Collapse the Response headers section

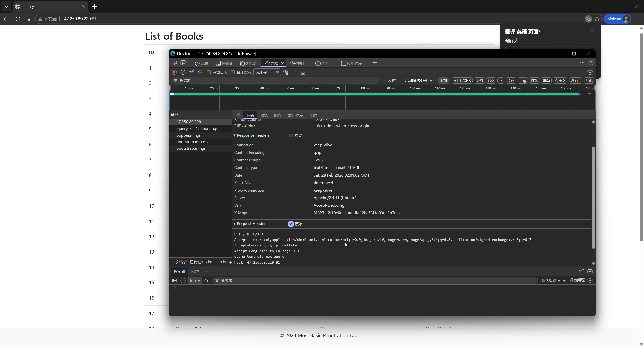coord(235,135)
